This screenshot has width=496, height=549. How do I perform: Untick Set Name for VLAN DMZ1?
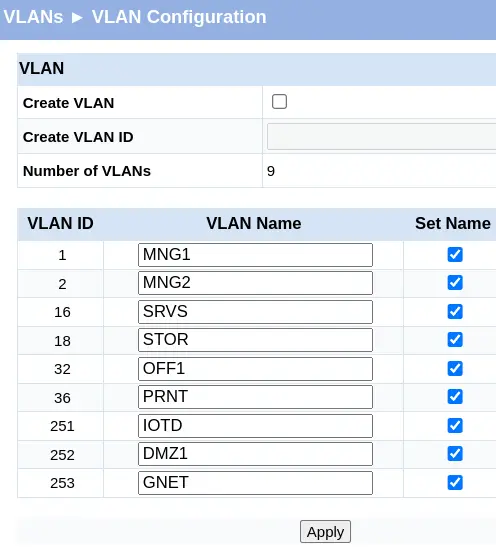pos(455,454)
